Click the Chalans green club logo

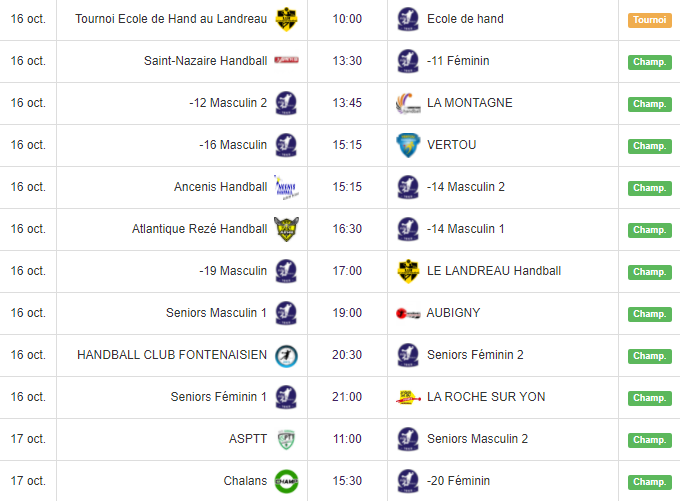pos(286,481)
